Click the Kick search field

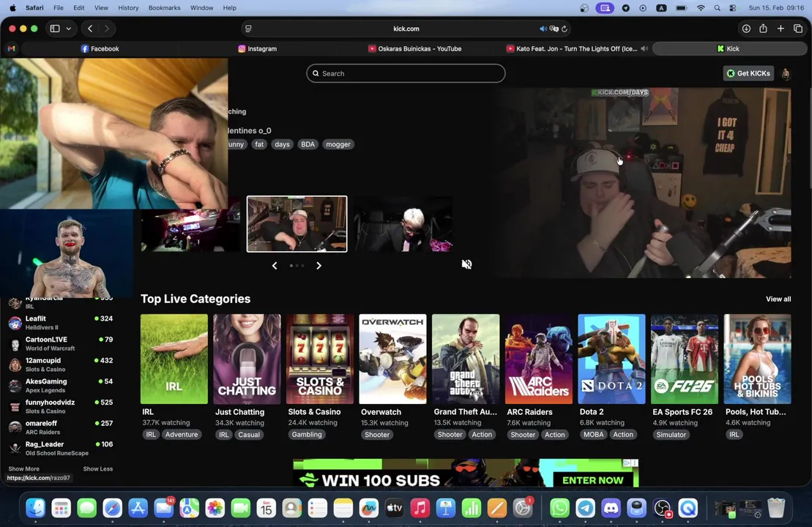coord(406,73)
